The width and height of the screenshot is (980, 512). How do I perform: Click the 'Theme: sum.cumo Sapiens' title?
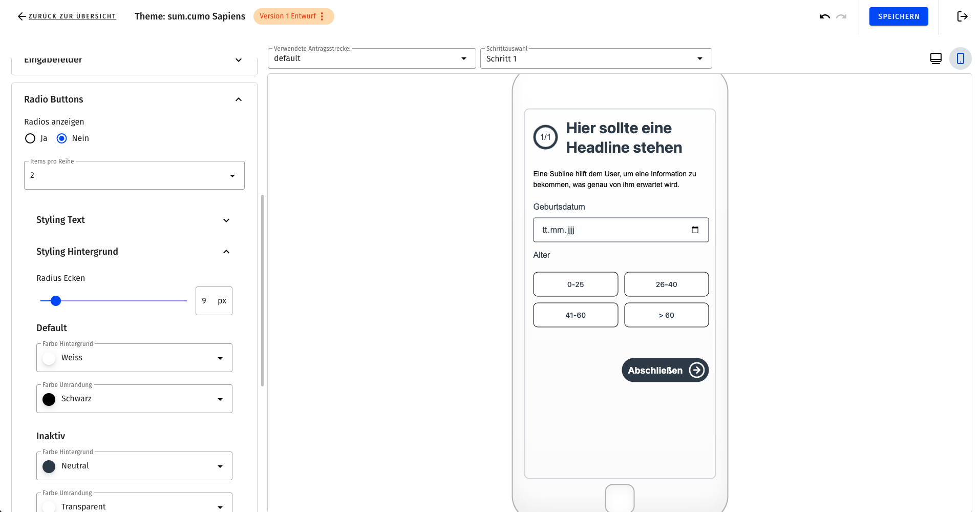point(190,16)
